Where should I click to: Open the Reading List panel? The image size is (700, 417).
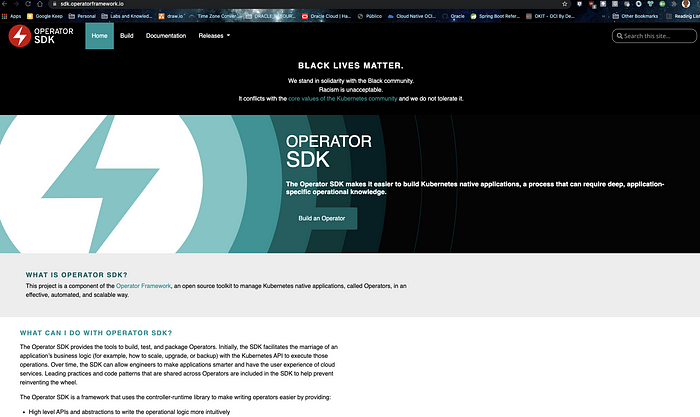pos(683,16)
